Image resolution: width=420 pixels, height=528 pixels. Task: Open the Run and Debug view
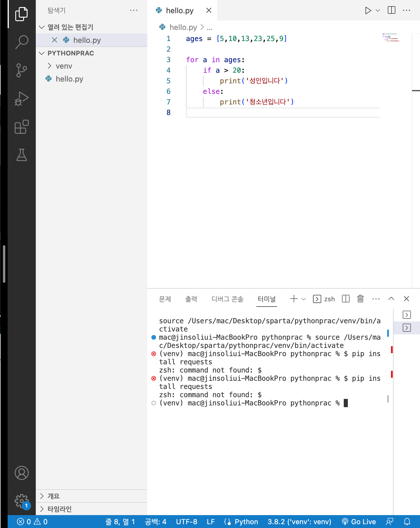tap(21, 99)
